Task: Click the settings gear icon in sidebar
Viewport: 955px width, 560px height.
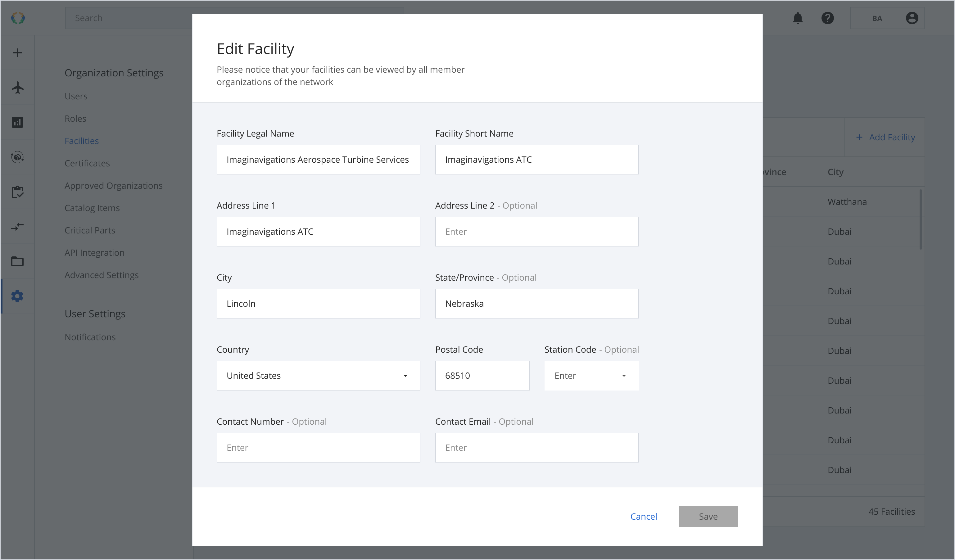Action: click(17, 296)
